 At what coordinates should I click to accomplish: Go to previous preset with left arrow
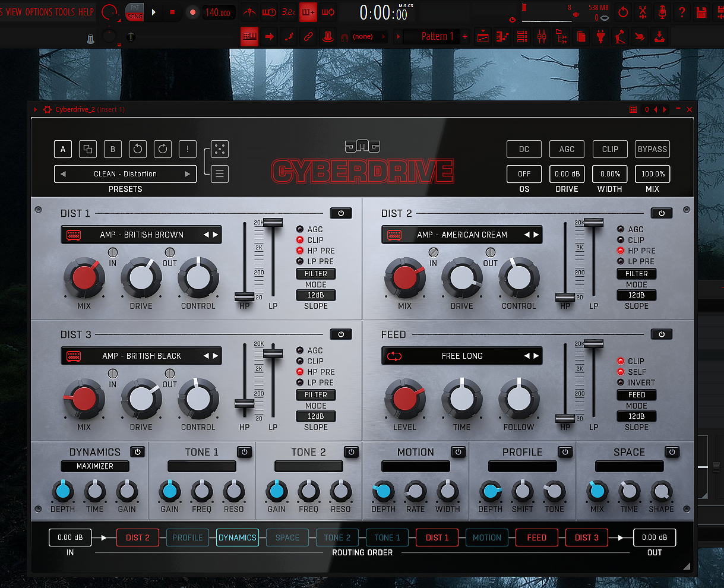tap(63, 174)
